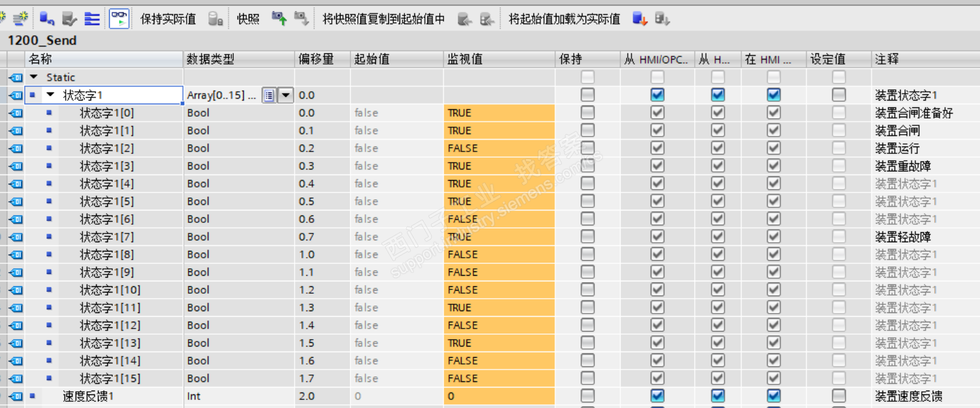The width and height of the screenshot is (980, 408).
Task: Click monitor value TRUE of 状态字1[0]
Action: tap(499, 113)
